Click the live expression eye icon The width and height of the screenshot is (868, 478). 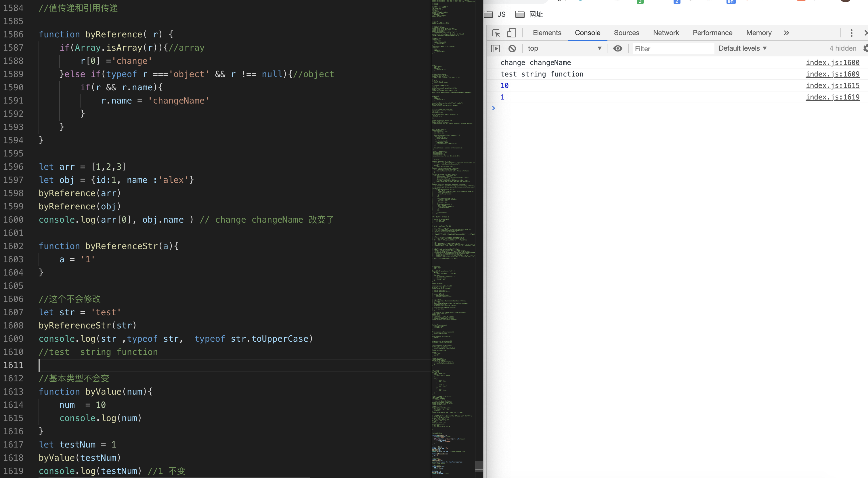[617, 49]
